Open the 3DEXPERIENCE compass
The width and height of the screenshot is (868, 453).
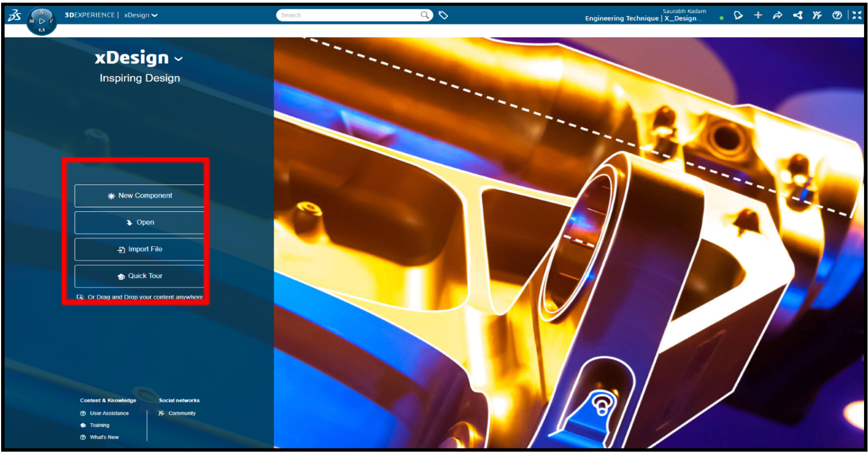pos(41,21)
